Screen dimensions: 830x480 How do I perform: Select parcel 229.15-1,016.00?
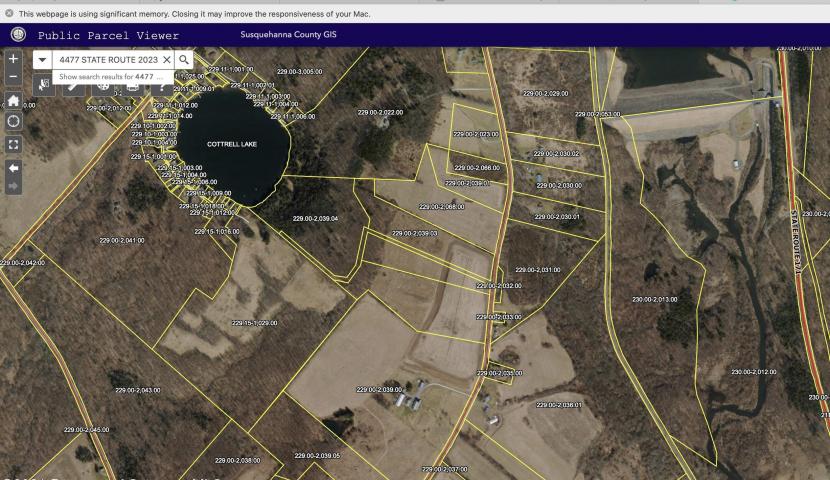click(216, 232)
